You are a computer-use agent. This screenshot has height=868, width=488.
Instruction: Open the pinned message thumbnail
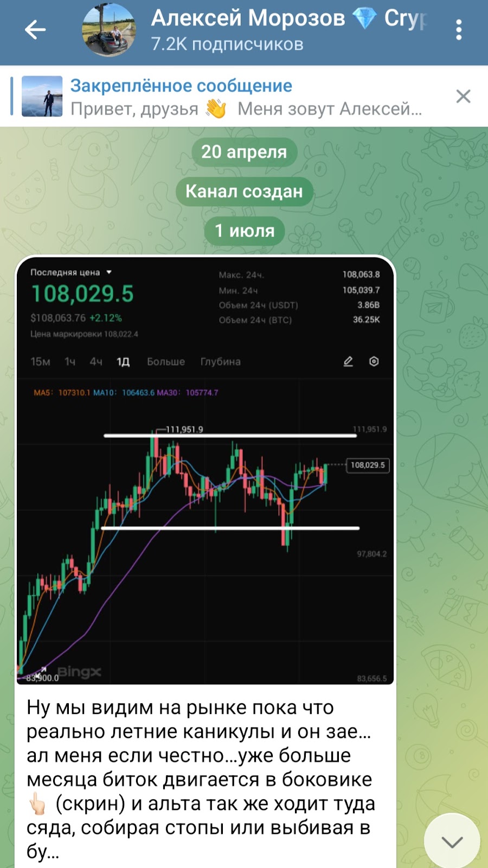pos(42,96)
